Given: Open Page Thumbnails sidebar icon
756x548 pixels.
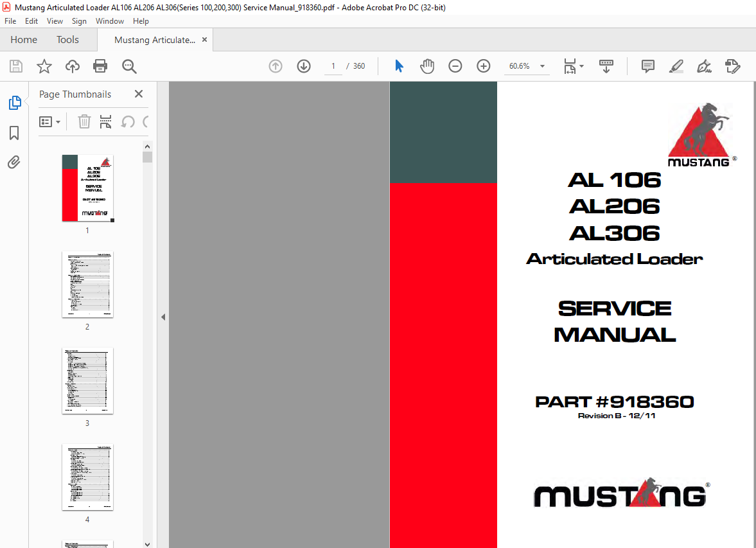Looking at the screenshot, I should (15, 103).
